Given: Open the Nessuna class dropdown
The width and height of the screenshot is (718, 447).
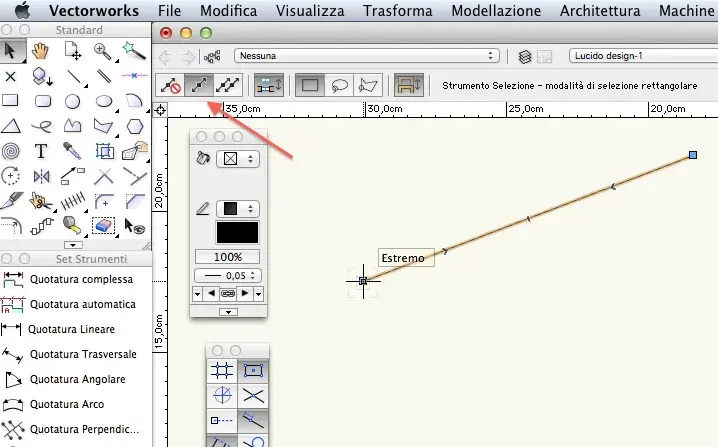Looking at the screenshot, I should [x=366, y=56].
